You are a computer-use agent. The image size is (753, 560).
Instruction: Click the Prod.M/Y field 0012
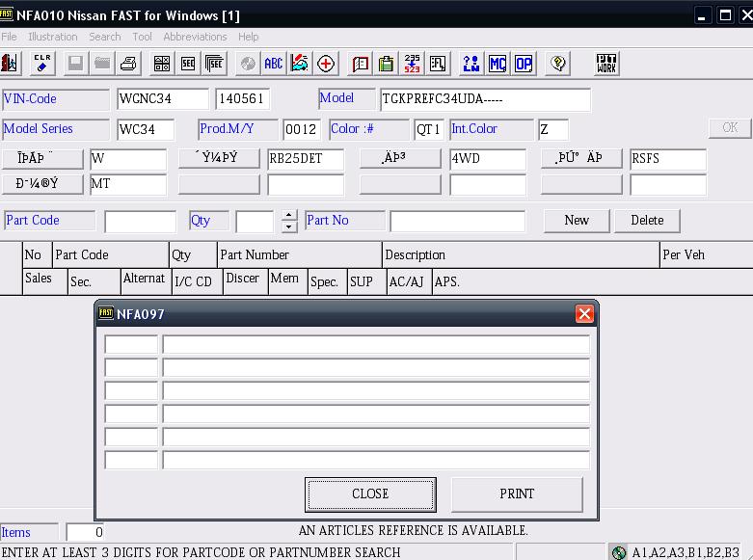[x=302, y=129]
